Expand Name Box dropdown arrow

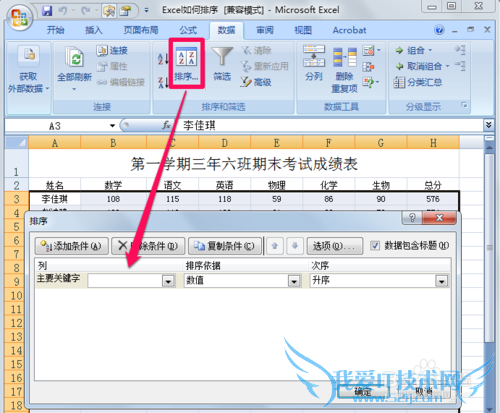point(112,126)
